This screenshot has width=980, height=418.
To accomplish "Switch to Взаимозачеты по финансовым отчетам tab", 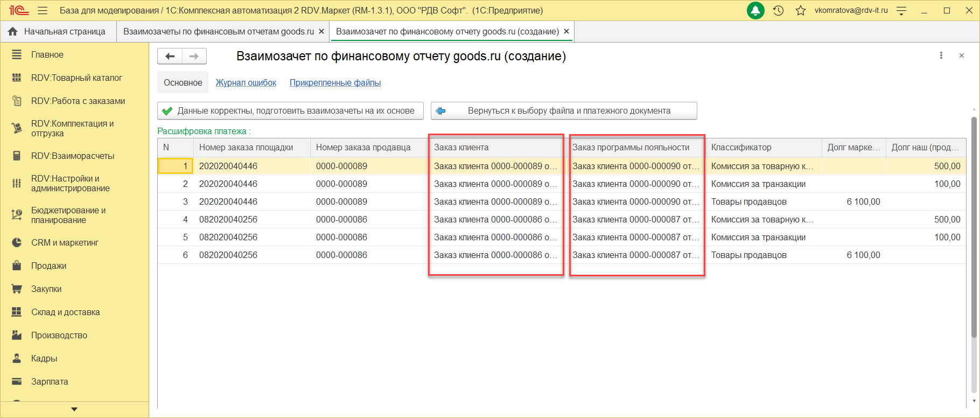I will [218, 31].
